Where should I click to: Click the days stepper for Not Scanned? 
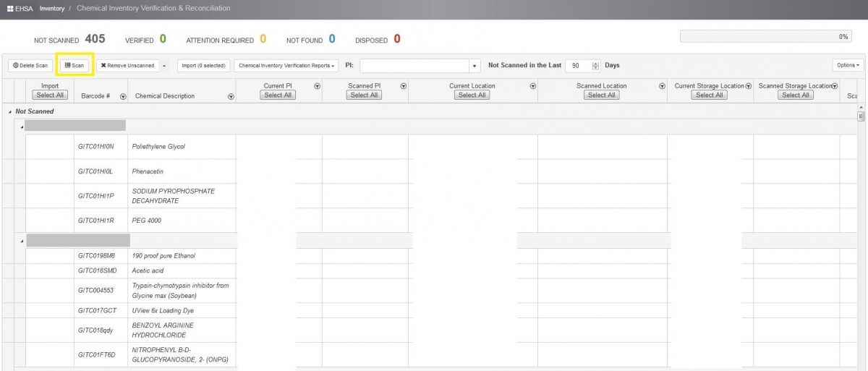(595, 66)
